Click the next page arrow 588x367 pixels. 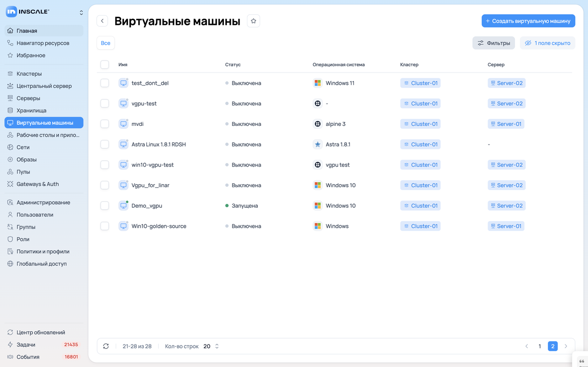(x=566, y=346)
